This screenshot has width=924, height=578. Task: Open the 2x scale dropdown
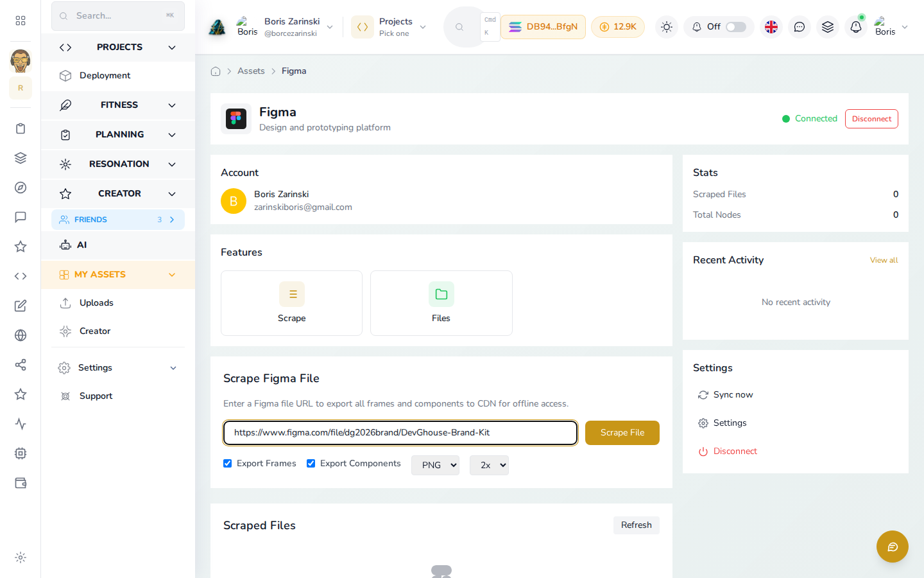(489, 465)
